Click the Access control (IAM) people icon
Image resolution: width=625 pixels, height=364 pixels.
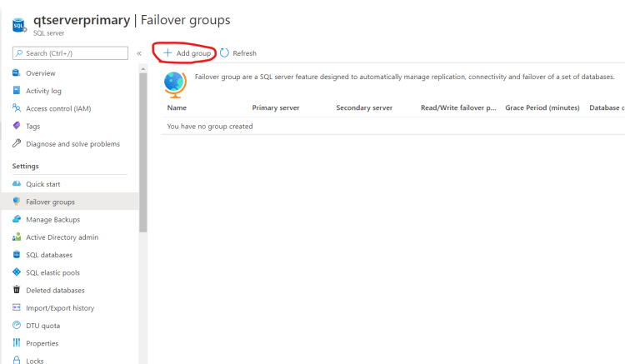pos(17,108)
